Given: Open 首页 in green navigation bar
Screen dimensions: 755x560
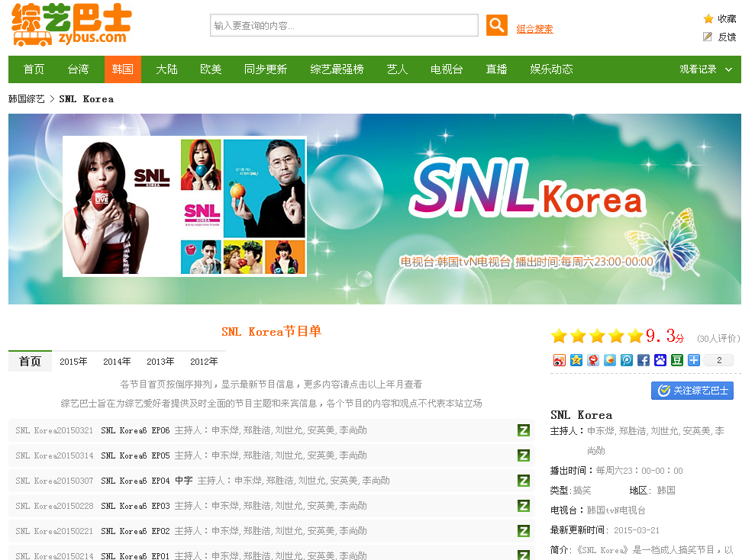Looking at the screenshot, I should point(34,69).
